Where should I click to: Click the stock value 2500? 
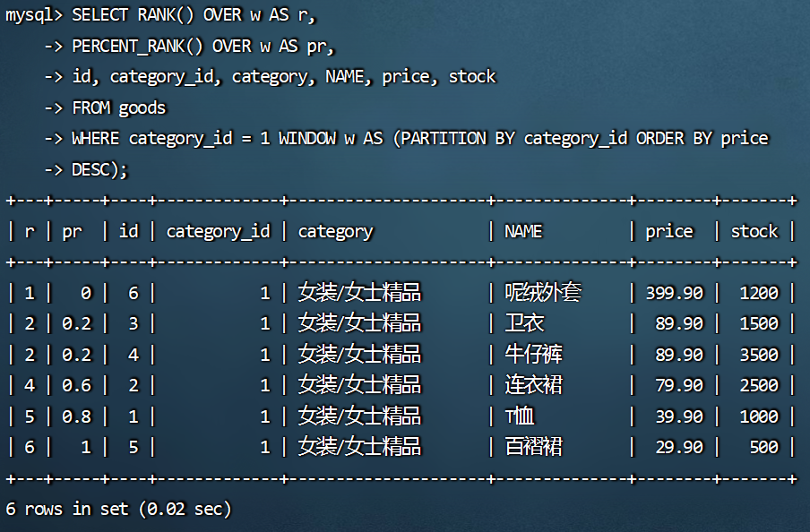pyautogui.click(x=758, y=385)
